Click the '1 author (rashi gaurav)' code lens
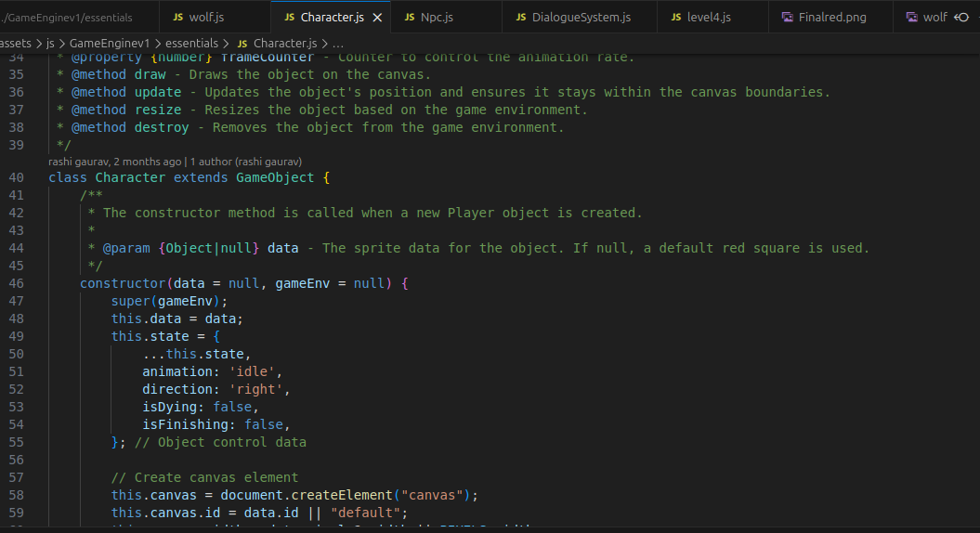 click(x=245, y=162)
